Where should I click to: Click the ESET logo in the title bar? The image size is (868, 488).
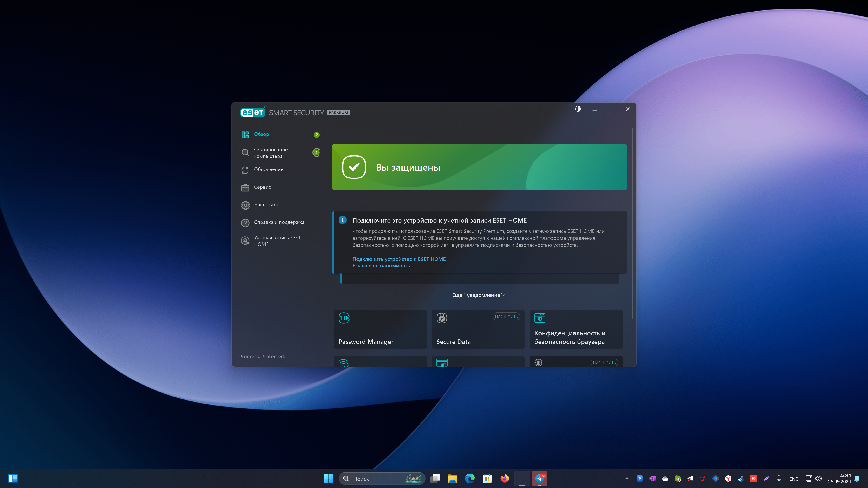pyautogui.click(x=252, y=113)
